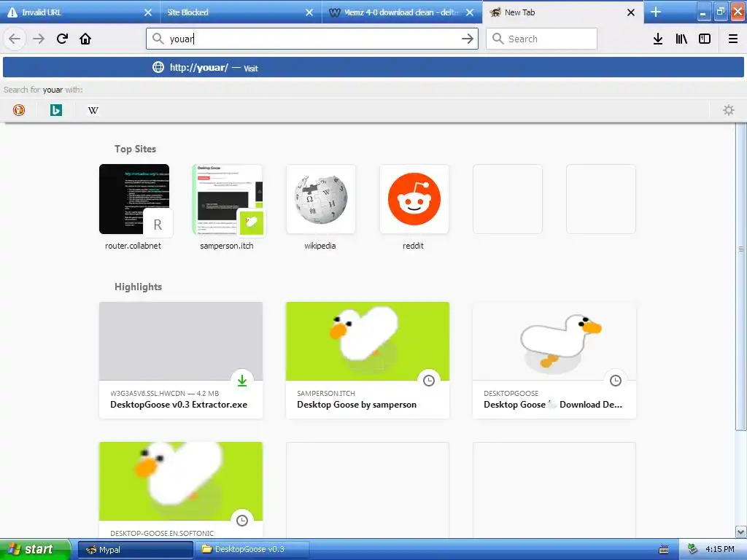Screen dimensions: 747x560
Task: Close the New Tab tab
Action: pyautogui.click(x=631, y=12)
